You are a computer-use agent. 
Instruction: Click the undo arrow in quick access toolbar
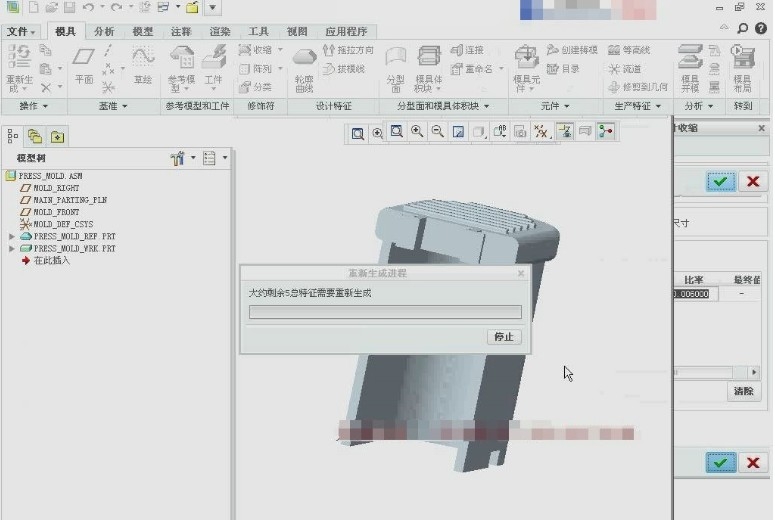(x=88, y=7)
